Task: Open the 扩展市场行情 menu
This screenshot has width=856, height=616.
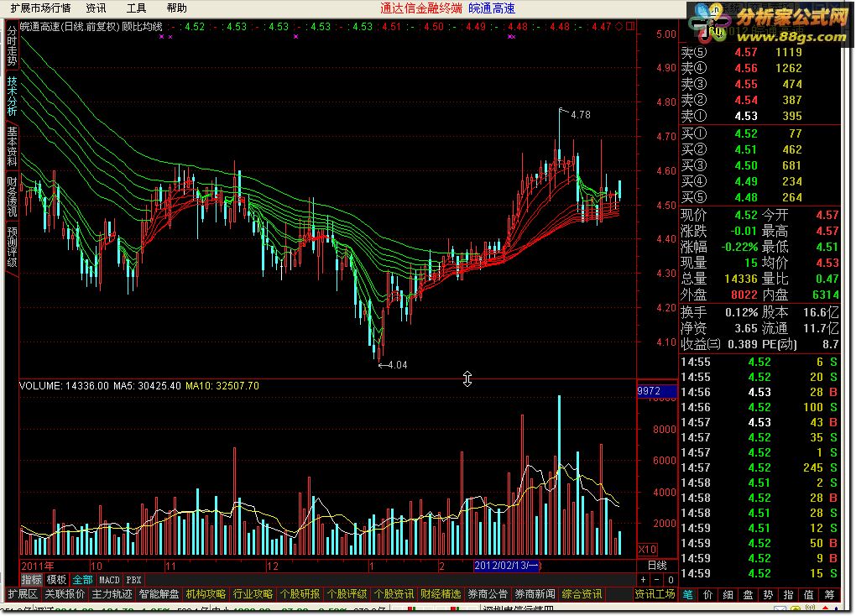Action: (x=40, y=8)
